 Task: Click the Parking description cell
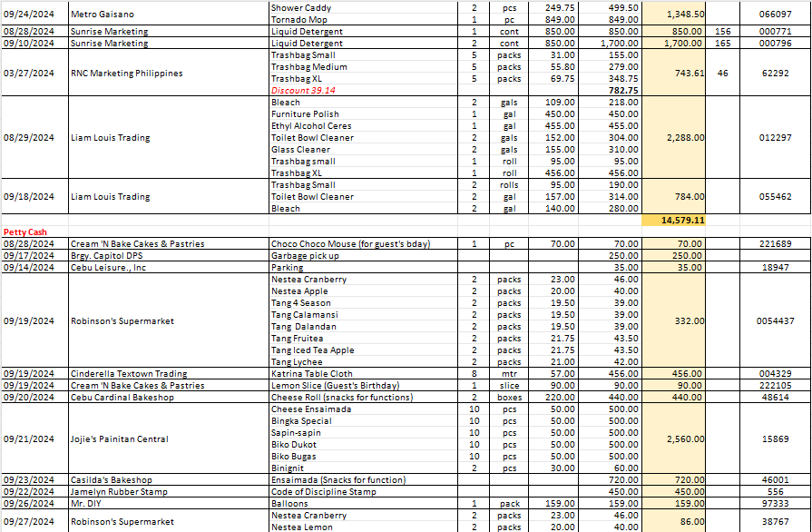pyautogui.click(x=363, y=267)
